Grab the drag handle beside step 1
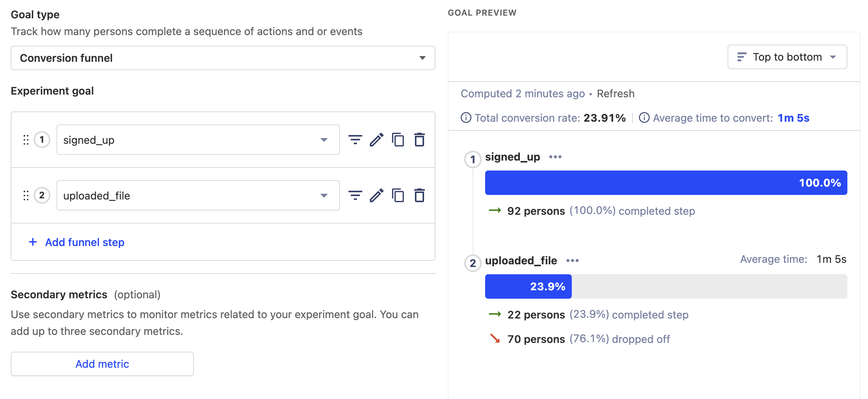 coord(26,140)
